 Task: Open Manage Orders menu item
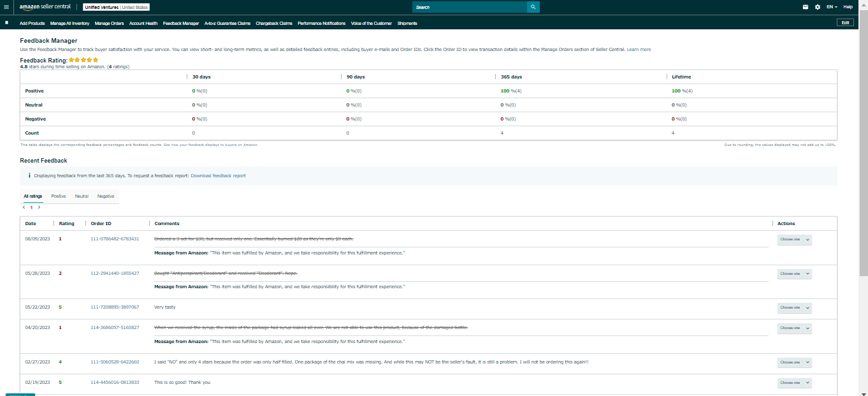tap(109, 23)
